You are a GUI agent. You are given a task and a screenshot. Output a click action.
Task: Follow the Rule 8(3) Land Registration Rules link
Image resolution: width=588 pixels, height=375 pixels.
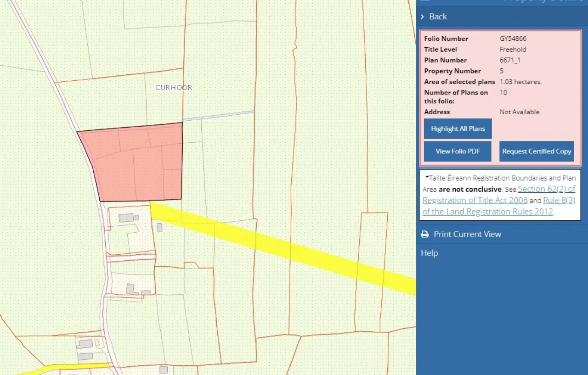(x=559, y=201)
